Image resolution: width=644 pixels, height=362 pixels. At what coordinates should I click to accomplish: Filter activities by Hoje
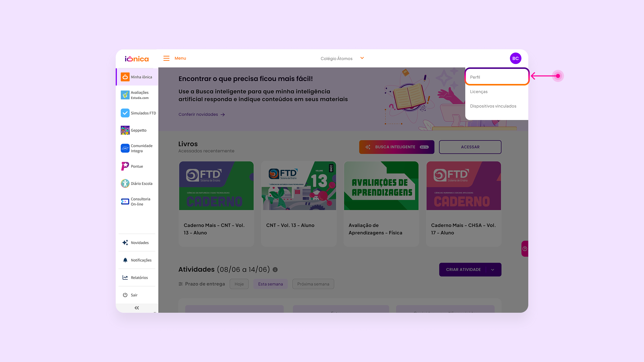point(239,284)
